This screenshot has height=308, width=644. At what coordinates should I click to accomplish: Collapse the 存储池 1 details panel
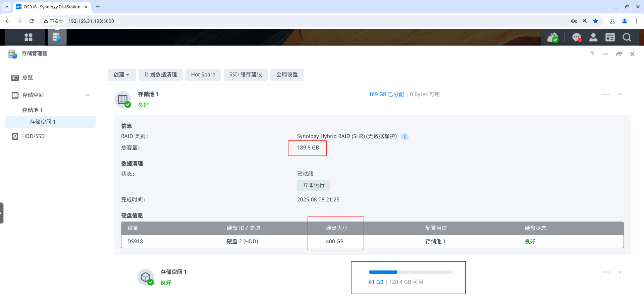[620, 95]
